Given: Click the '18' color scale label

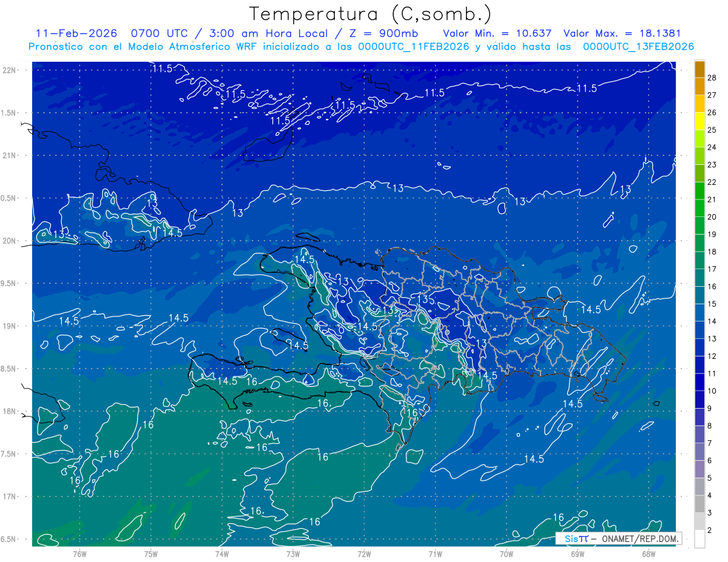Looking at the screenshot, I should 712,252.
